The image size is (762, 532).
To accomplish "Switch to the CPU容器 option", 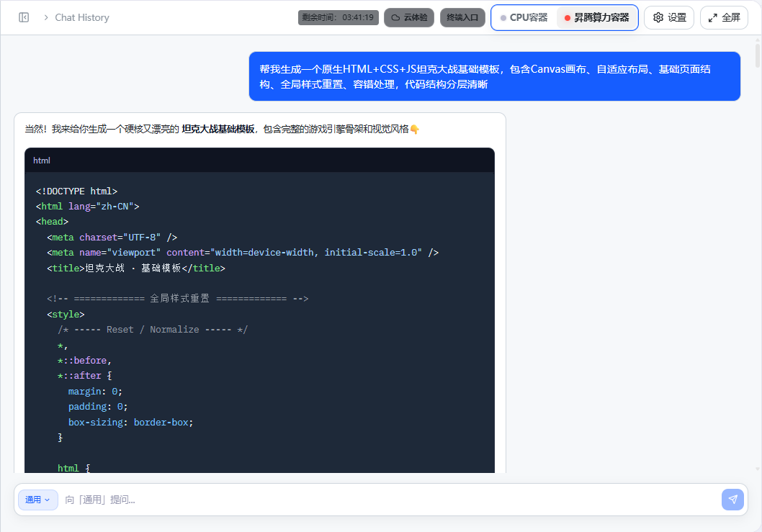I will coord(524,17).
